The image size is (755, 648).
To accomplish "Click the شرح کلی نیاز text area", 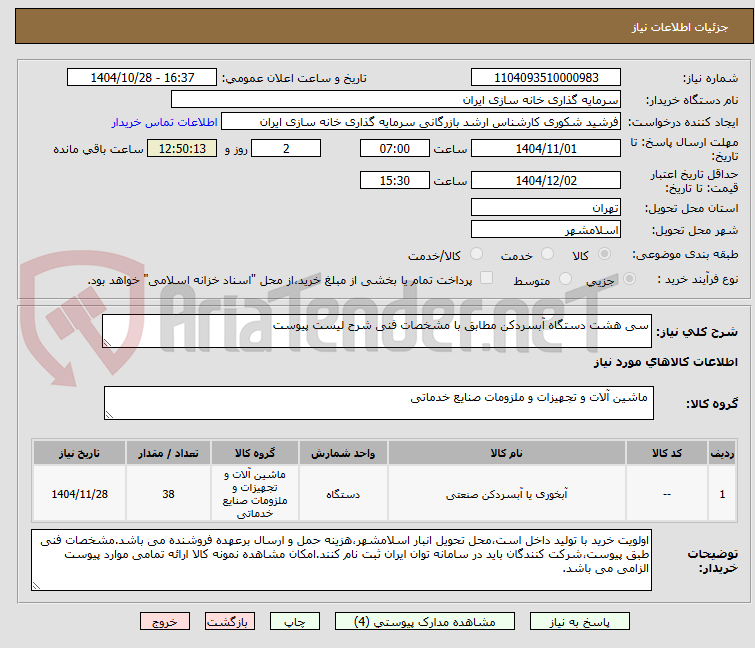I will coord(377,331).
